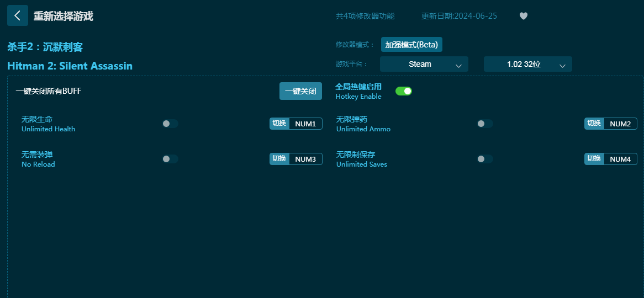Click the 共4项修改器功能 text
Viewport: 644px width, 298px height.
pos(365,16)
